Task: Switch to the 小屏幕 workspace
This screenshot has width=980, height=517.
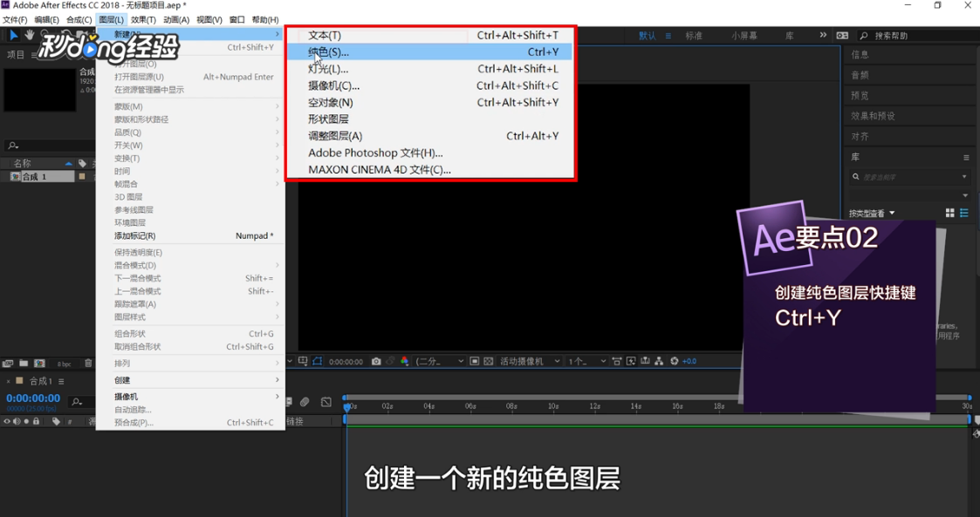Action: tap(744, 36)
